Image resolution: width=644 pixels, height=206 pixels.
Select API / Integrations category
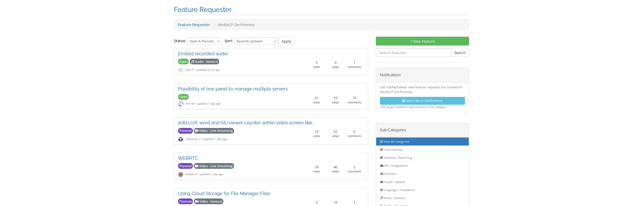tap(396, 166)
